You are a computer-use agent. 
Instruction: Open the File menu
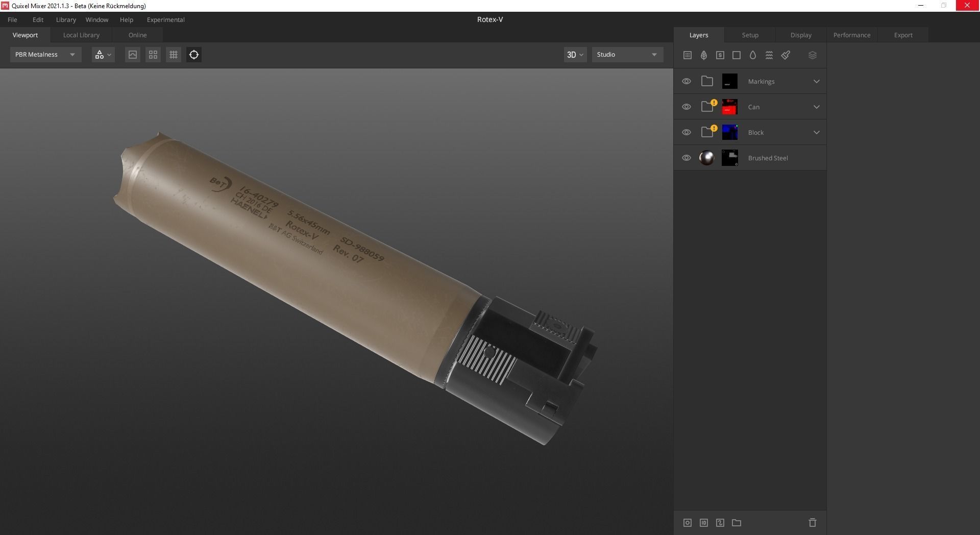12,19
